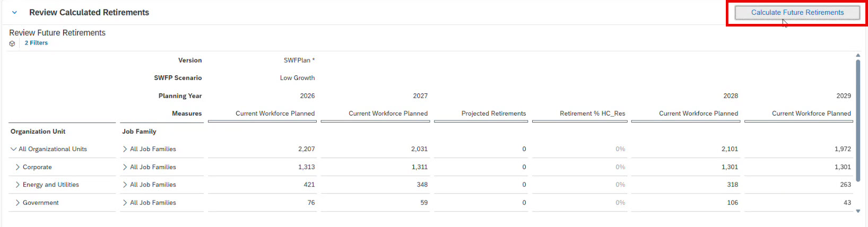
Task: Click the table scrollbar down arrow
Action: point(858,211)
